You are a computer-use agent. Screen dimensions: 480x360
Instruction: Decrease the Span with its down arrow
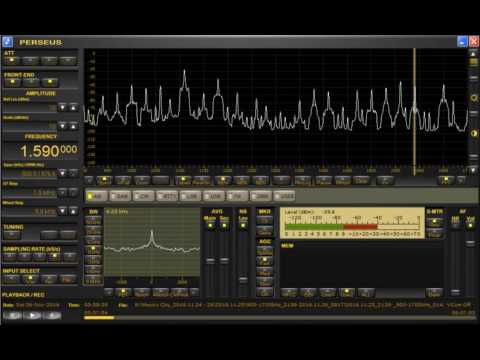coord(62,173)
